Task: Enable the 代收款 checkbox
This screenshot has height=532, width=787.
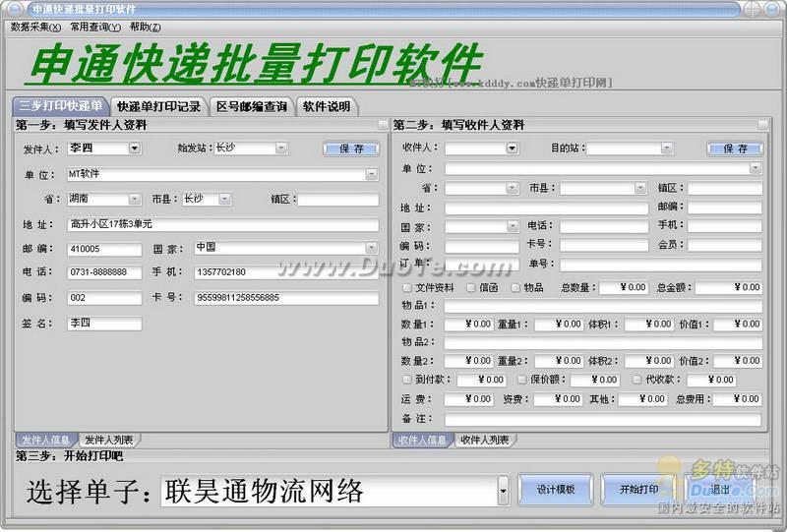Action: coord(636,380)
